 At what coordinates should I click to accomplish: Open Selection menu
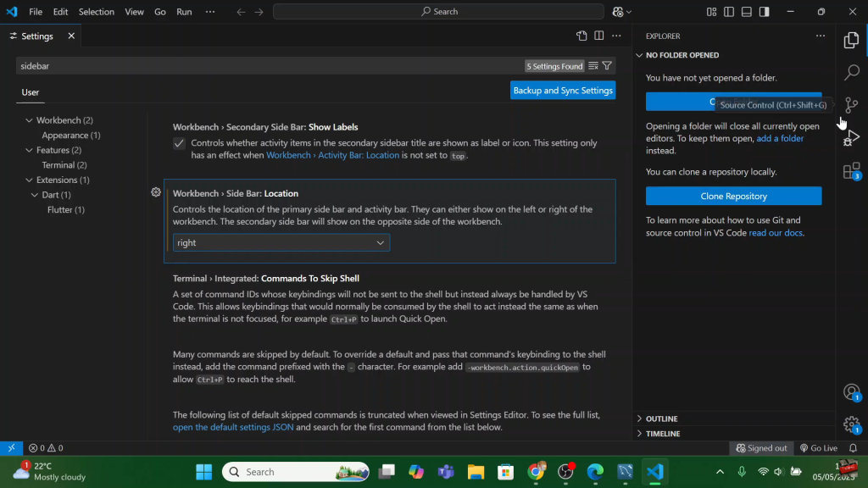pyautogui.click(x=97, y=12)
